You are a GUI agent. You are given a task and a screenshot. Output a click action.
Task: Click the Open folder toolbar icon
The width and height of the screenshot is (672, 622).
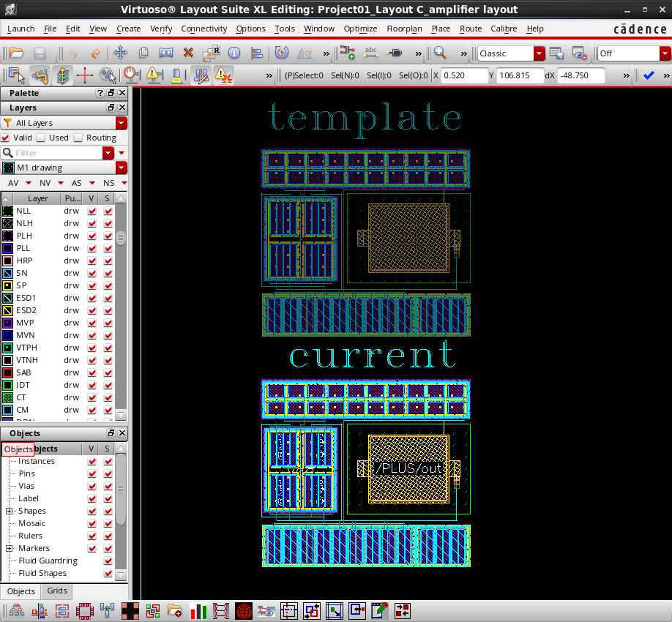[x=16, y=53]
